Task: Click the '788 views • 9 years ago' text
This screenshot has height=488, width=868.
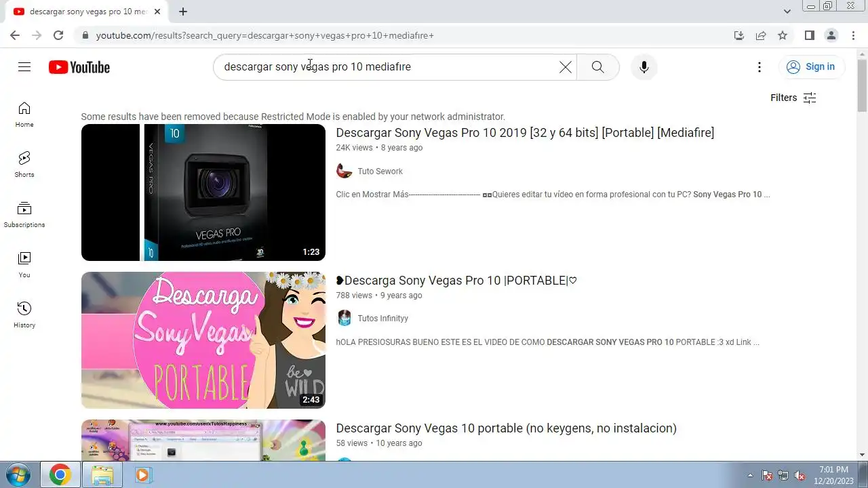Action: 378,296
